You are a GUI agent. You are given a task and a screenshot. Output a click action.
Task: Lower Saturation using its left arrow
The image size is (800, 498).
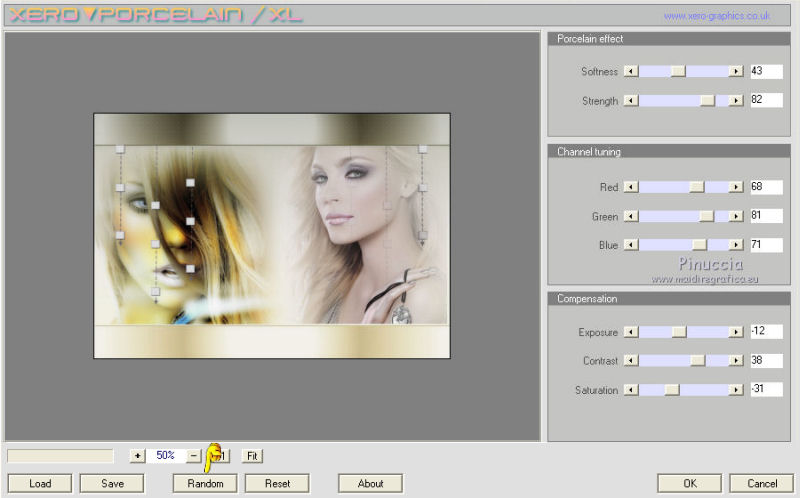(631, 390)
